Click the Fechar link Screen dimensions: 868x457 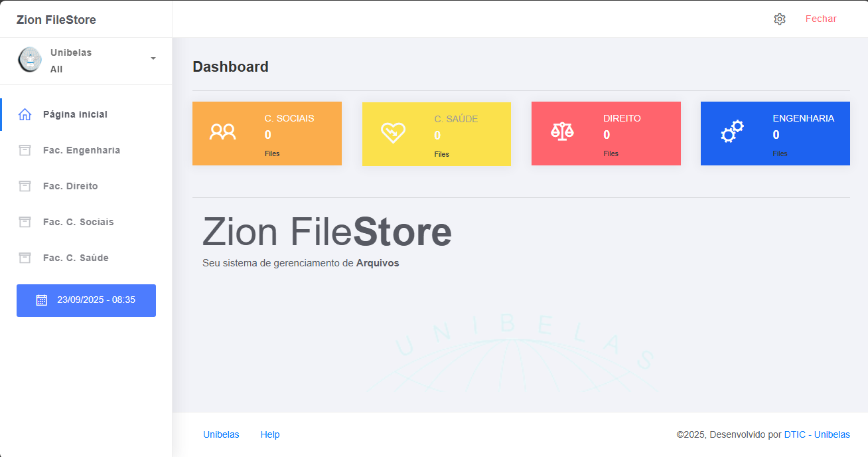pos(821,19)
